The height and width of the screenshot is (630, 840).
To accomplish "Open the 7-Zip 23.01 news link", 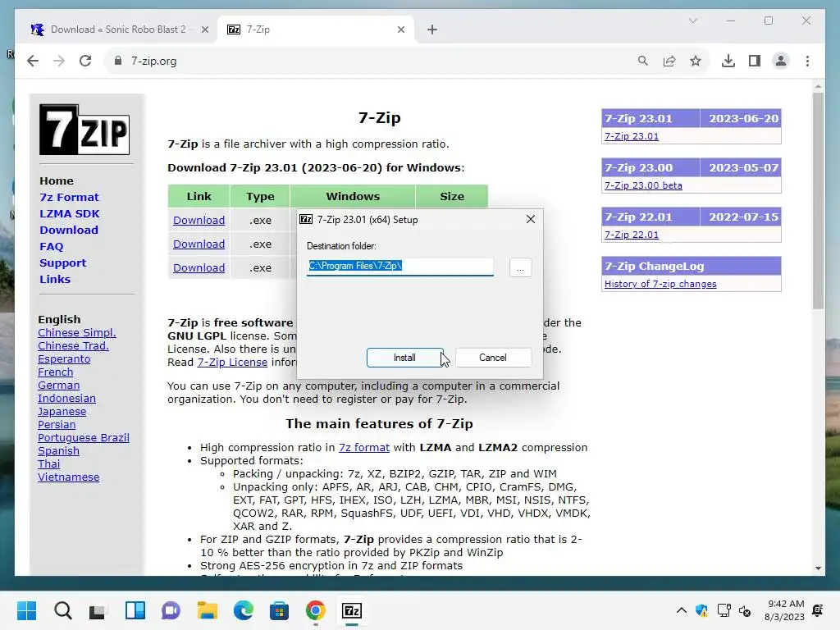I will [x=632, y=136].
